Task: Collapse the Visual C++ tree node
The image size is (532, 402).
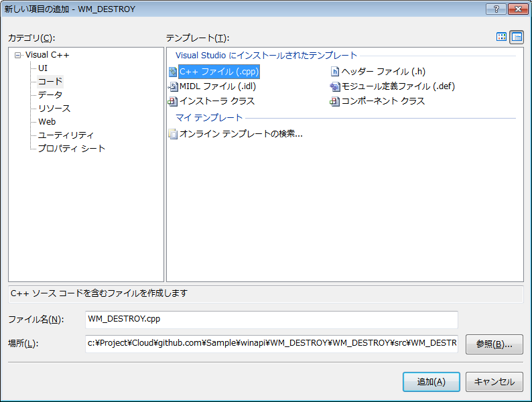Action: 17,55
